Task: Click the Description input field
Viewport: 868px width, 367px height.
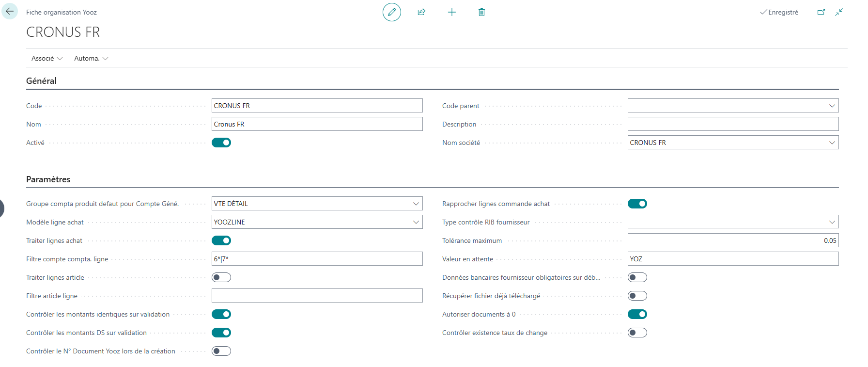Action: (x=732, y=124)
